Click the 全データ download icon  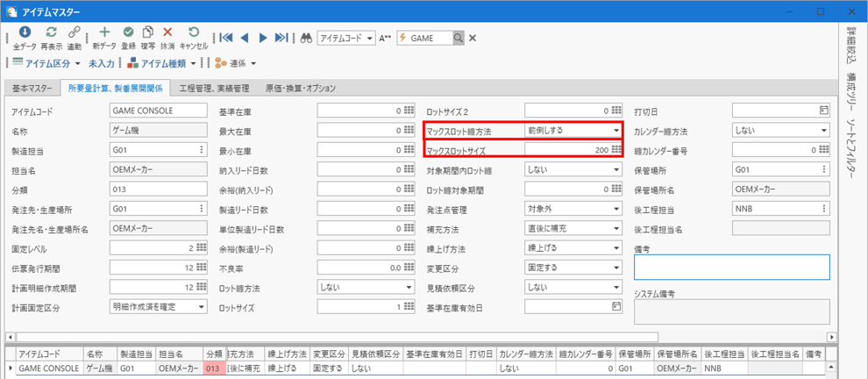click(25, 32)
